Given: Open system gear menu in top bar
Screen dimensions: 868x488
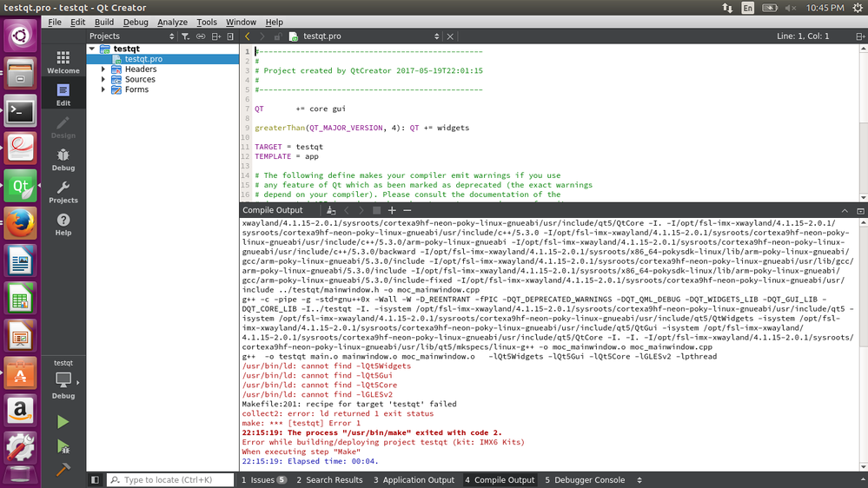Looking at the screenshot, I should point(858,8).
